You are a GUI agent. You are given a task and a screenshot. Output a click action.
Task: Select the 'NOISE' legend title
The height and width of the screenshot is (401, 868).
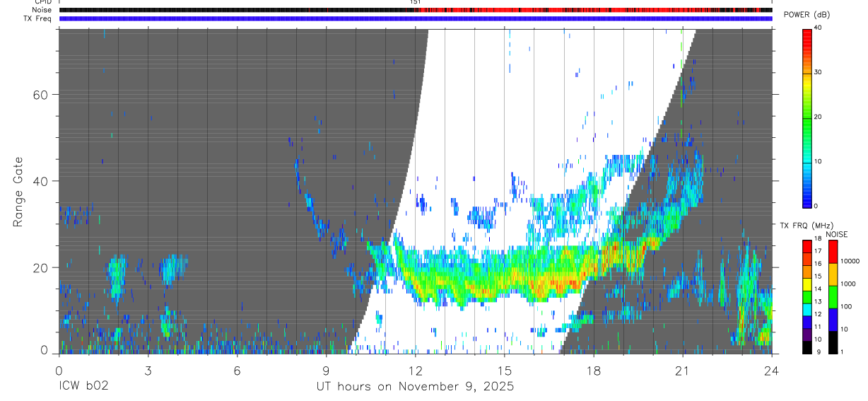pos(835,234)
